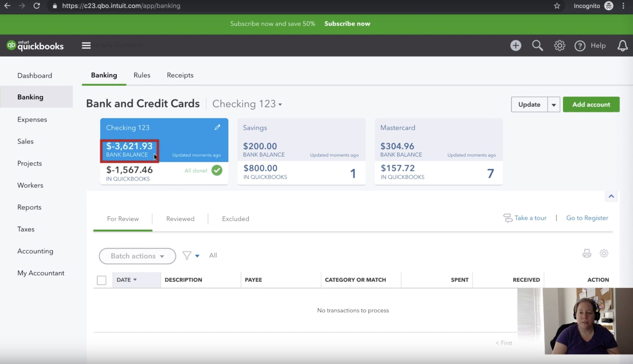Click the browser back arrow
The image size is (633, 364).
point(7,6)
